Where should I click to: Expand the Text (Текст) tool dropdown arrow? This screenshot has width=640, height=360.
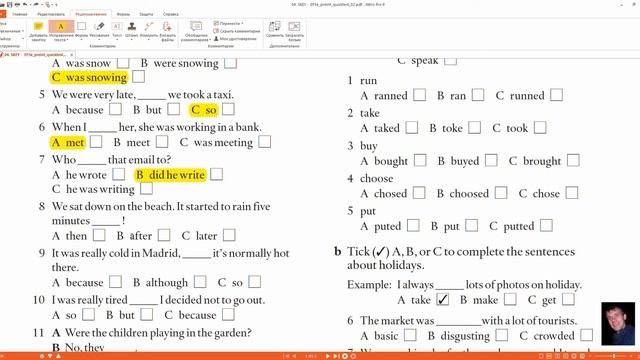tap(117, 40)
